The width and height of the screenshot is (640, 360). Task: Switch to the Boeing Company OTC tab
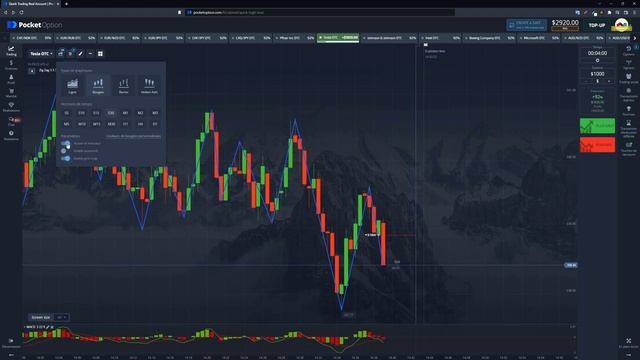pos(489,38)
